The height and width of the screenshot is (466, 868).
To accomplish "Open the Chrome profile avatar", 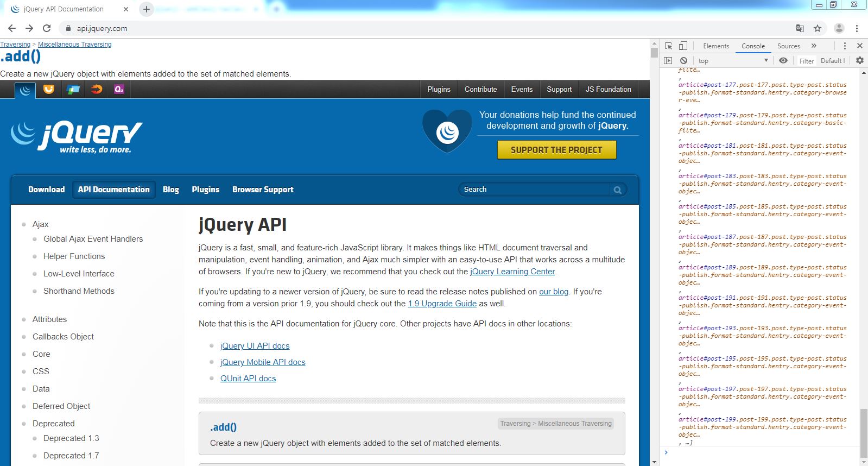I will tap(839, 28).
